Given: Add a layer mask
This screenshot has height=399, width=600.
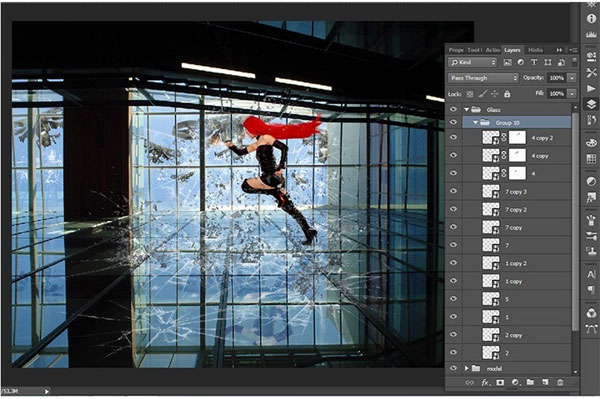Looking at the screenshot, I should pyautogui.click(x=500, y=382).
